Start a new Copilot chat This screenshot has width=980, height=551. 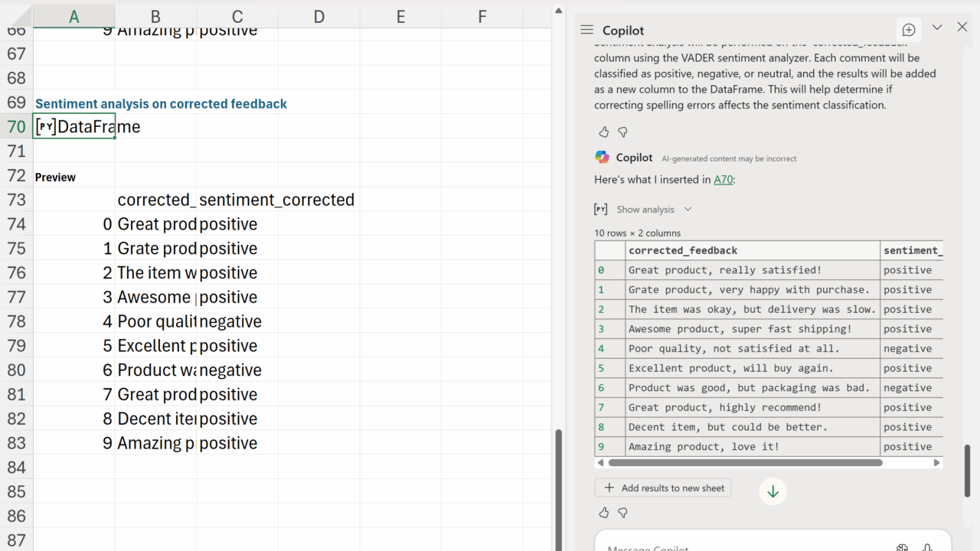909,30
